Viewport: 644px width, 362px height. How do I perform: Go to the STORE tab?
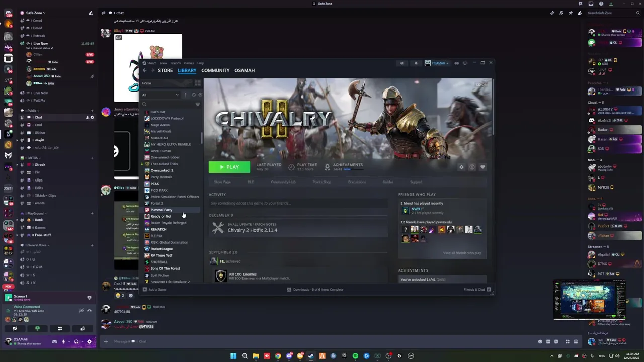(x=165, y=70)
